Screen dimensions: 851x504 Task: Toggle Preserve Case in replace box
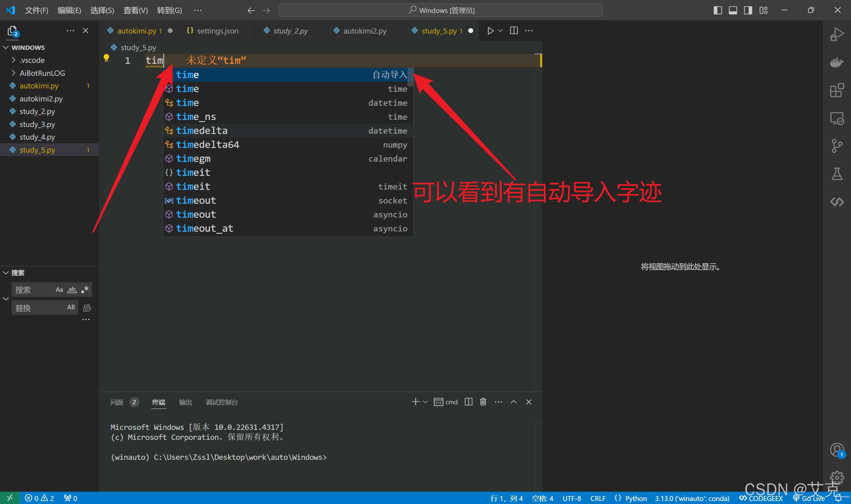70,308
